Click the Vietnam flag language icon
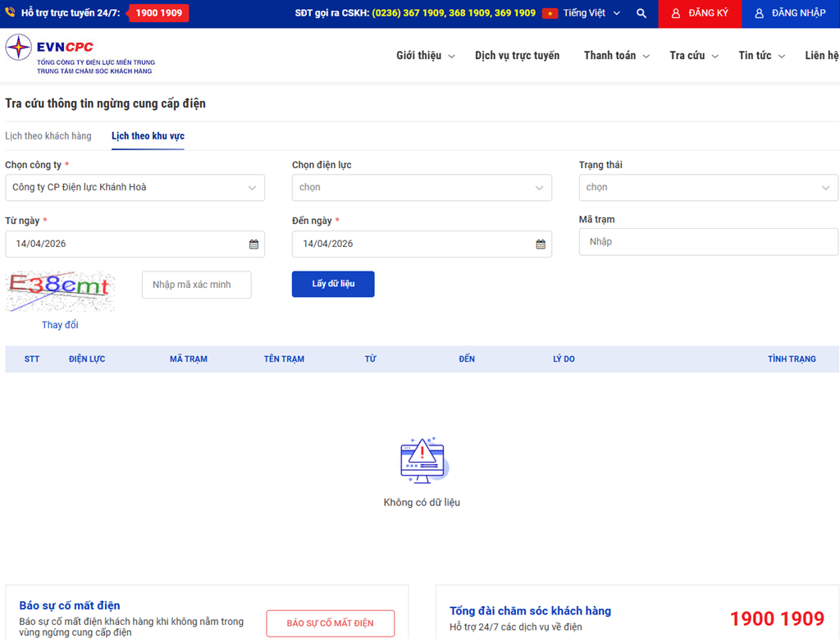The image size is (840, 639). click(550, 14)
